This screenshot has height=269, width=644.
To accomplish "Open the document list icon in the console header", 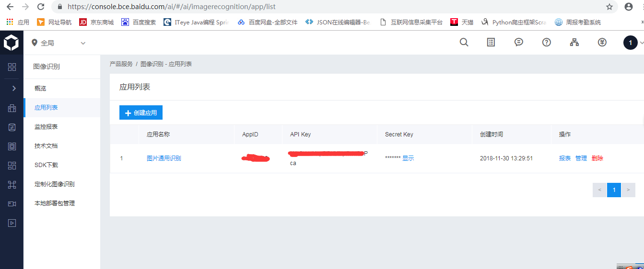I will [491, 42].
